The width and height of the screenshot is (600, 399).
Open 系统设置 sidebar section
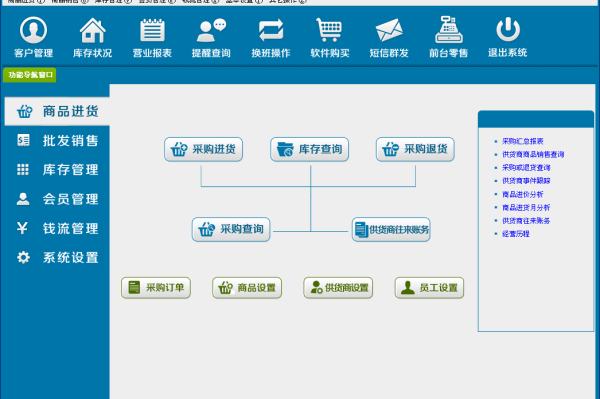click(x=57, y=257)
